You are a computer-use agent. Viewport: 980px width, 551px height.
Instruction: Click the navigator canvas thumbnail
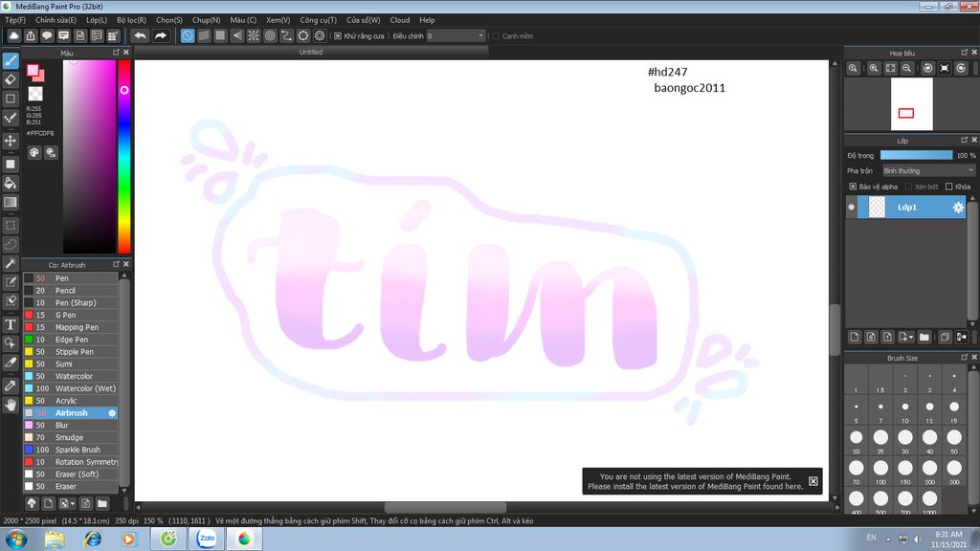(912, 103)
